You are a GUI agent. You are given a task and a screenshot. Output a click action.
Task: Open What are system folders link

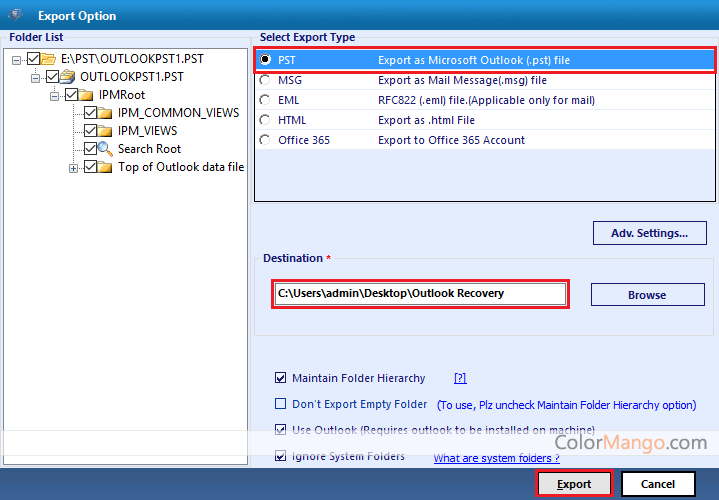coord(496,458)
